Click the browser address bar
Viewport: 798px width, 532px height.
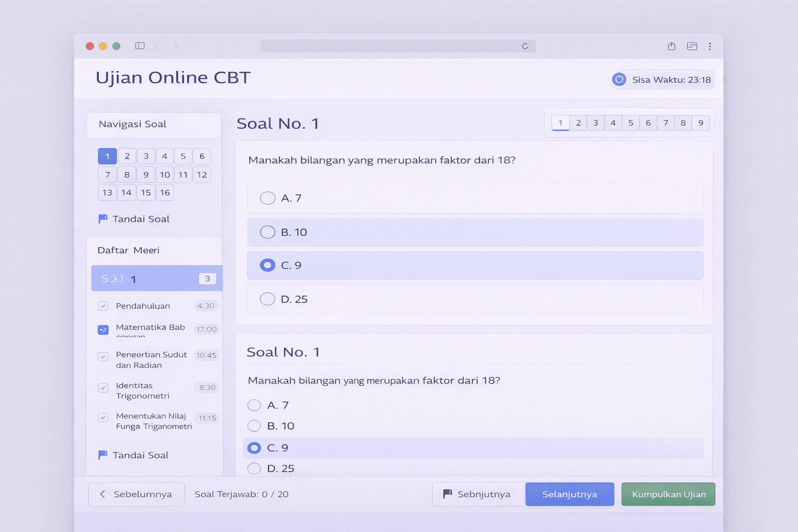point(390,46)
